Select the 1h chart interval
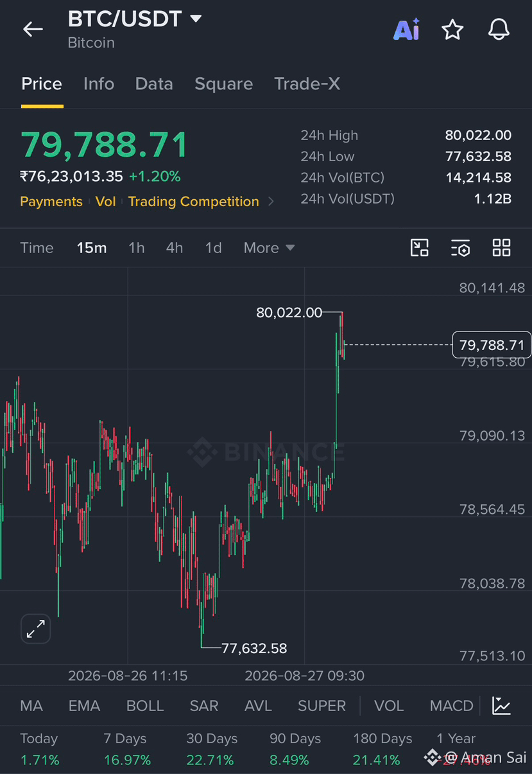This screenshot has height=774, width=532. pyautogui.click(x=137, y=248)
